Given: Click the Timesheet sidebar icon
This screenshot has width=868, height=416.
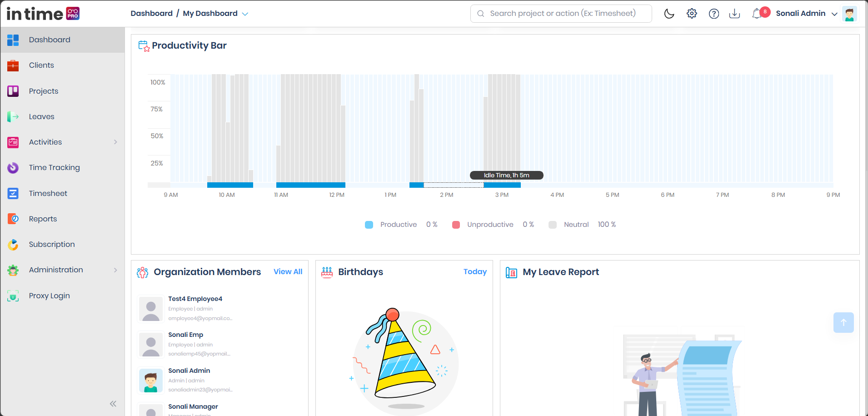Looking at the screenshot, I should 13,194.
